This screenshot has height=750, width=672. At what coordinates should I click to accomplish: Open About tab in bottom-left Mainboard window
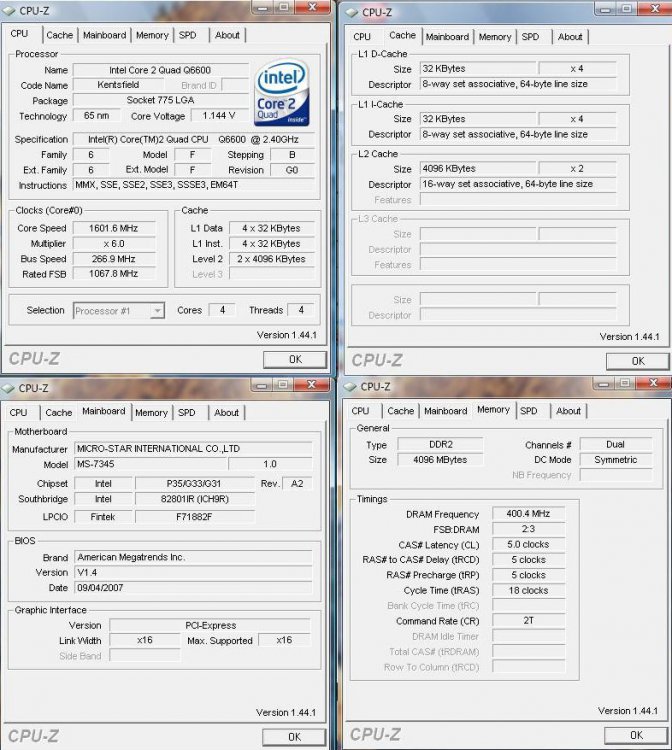coord(226,412)
